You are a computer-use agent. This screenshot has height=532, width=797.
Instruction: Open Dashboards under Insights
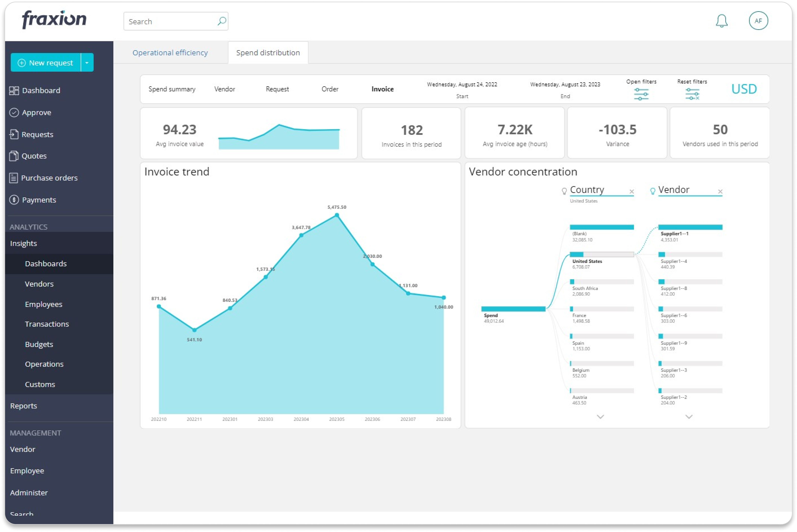click(59, 264)
